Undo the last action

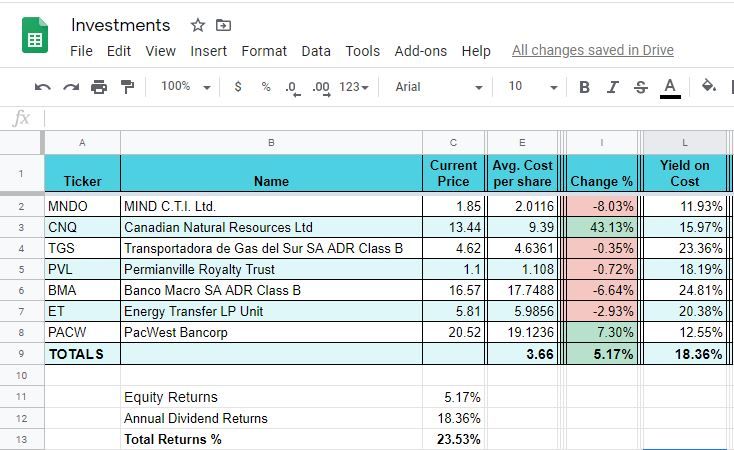point(43,87)
